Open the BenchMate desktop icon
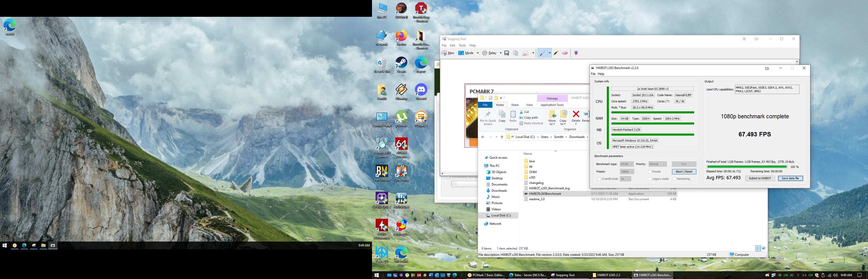868x279 pixels. [x=382, y=173]
